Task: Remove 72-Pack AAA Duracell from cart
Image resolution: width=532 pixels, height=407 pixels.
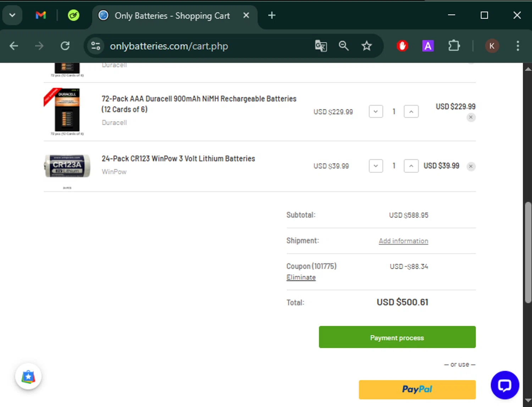Action: point(471,117)
